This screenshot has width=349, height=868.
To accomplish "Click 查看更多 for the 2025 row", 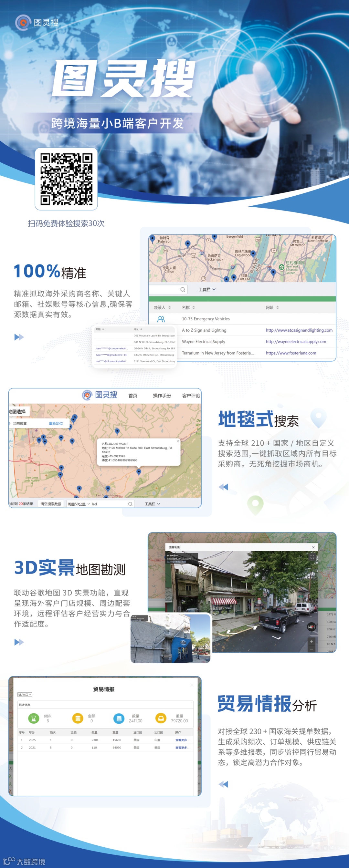I will coord(182,740).
